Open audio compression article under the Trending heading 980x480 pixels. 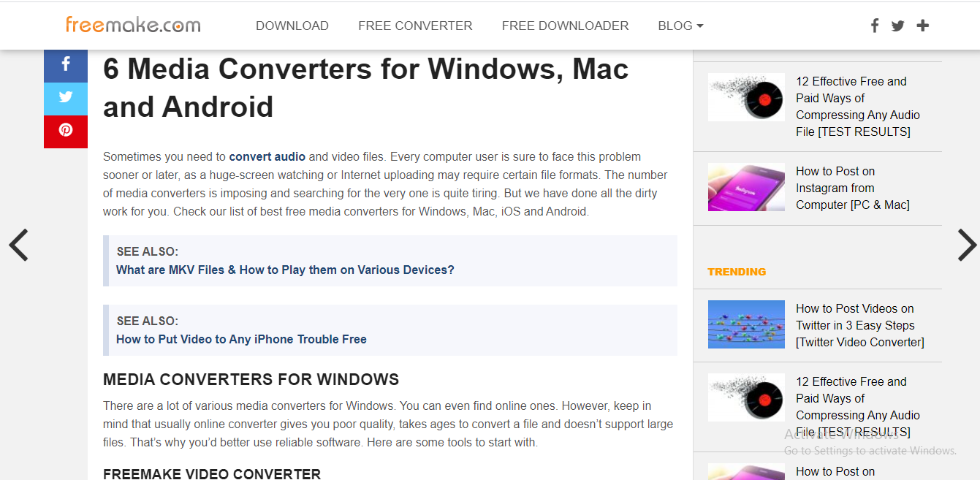858,407
